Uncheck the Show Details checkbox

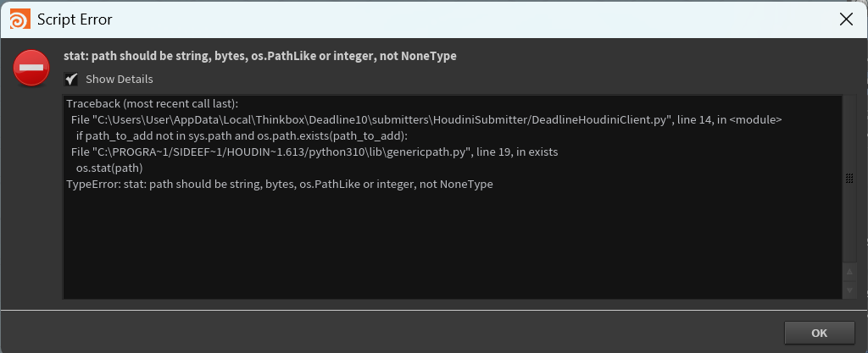[72, 79]
